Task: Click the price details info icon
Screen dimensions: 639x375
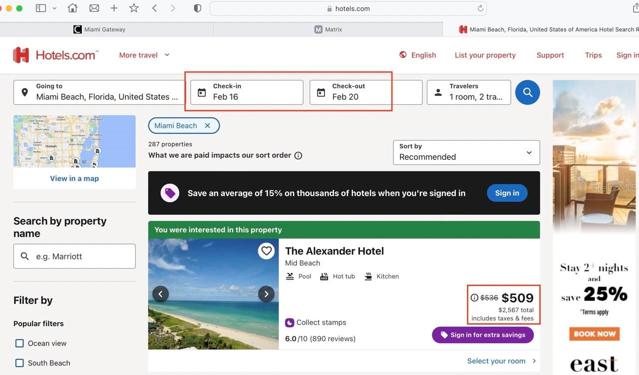Action: 474,298
